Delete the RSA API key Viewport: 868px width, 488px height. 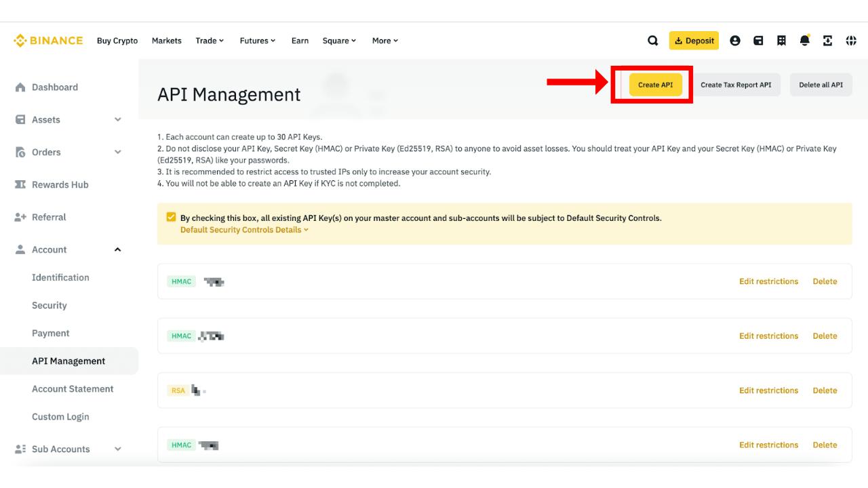(825, 390)
